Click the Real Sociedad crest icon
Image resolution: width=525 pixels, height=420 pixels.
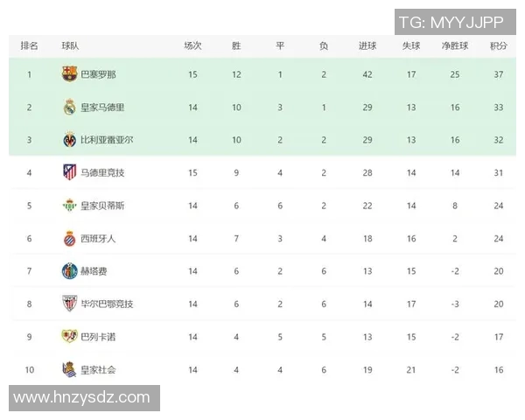pyautogui.click(x=69, y=369)
